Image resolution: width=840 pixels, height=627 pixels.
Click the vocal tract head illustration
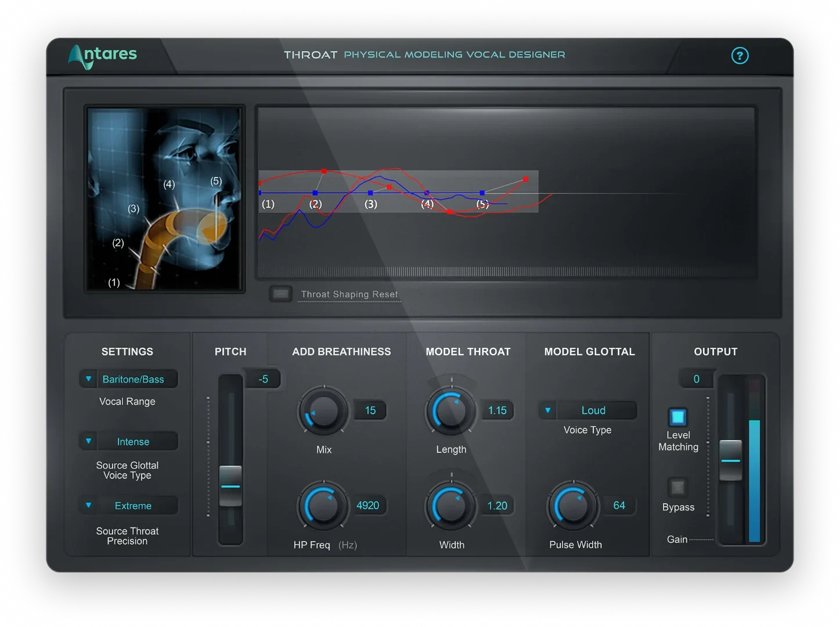coord(165,199)
